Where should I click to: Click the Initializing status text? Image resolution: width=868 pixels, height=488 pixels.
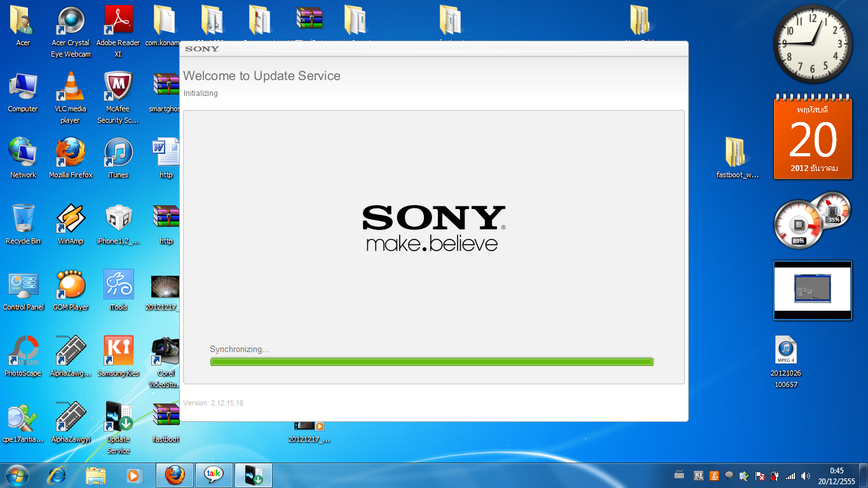pos(201,93)
